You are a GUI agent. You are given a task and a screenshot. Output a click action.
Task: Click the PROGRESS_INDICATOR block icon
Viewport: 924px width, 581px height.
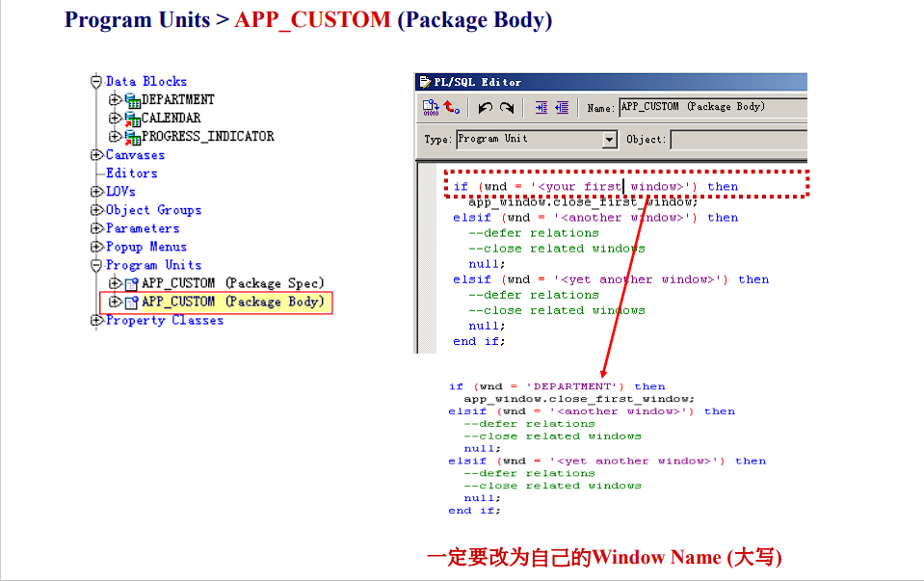(x=133, y=137)
